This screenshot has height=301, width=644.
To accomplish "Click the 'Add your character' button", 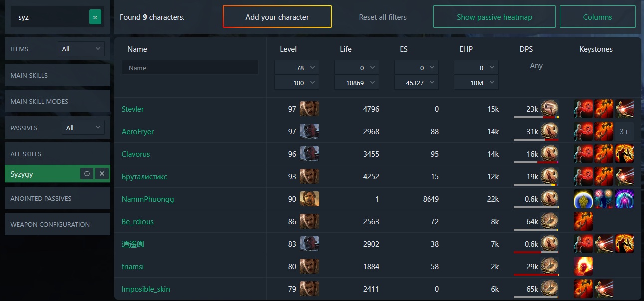I will (x=277, y=17).
